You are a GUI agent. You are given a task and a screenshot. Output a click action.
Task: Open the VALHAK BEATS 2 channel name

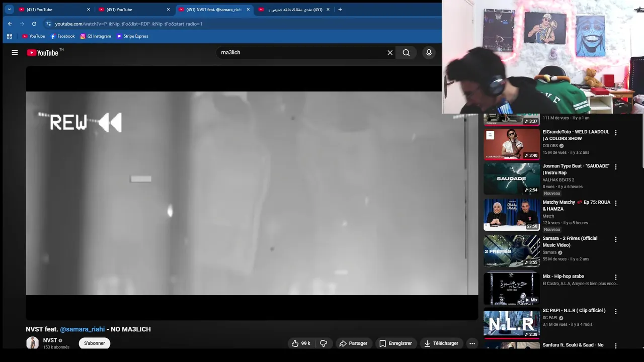pos(558,180)
